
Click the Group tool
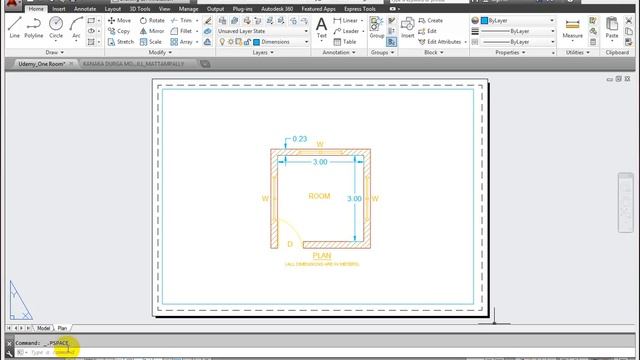click(376, 28)
